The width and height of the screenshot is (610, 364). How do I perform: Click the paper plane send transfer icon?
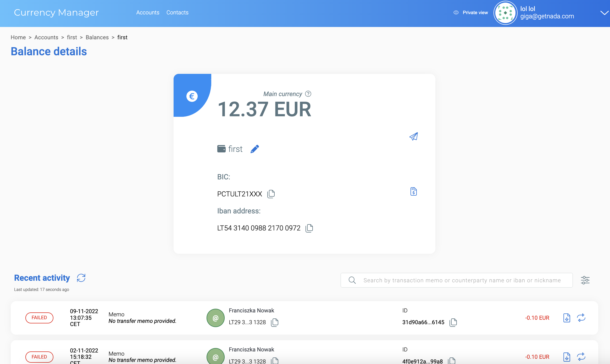pos(414,136)
